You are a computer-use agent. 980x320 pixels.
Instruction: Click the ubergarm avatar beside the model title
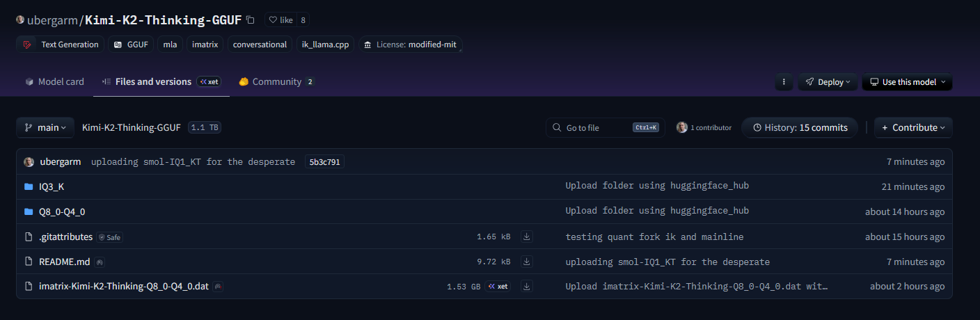pyautogui.click(x=20, y=20)
